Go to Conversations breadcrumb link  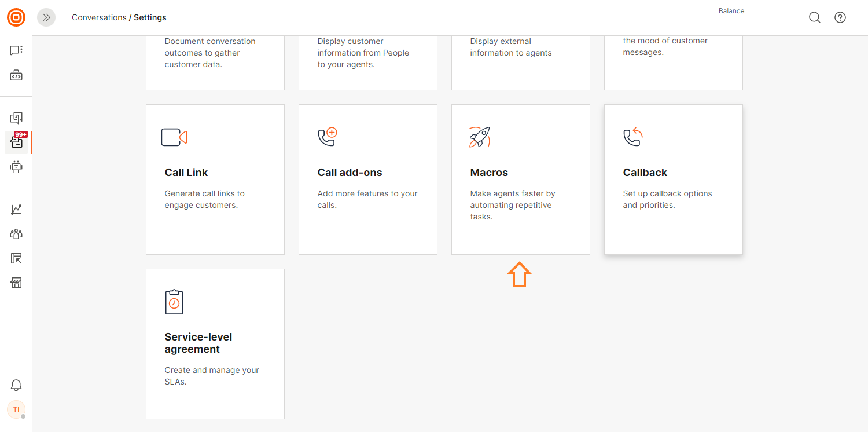click(99, 17)
